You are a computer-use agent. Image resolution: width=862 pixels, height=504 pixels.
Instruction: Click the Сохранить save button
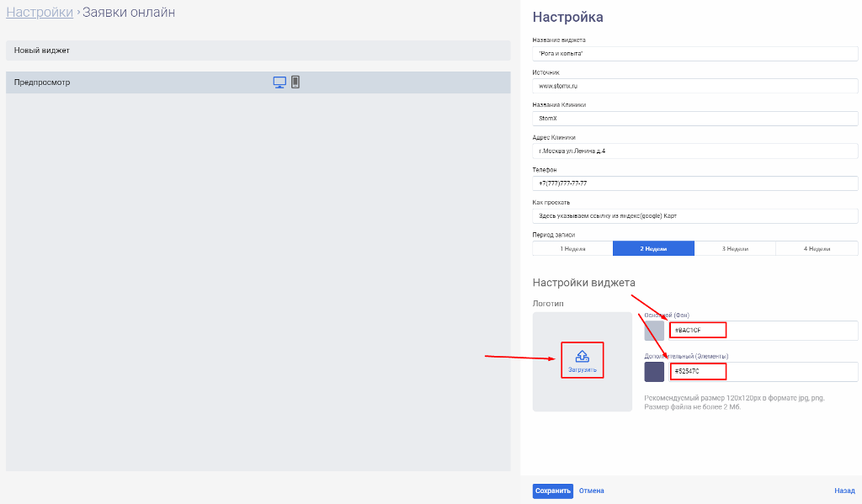coord(552,491)
